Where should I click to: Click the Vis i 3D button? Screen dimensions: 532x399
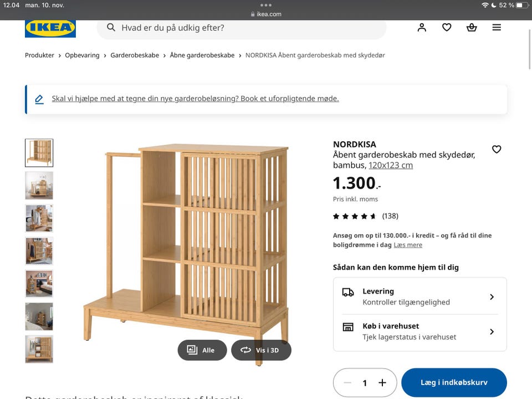(261, 350)
